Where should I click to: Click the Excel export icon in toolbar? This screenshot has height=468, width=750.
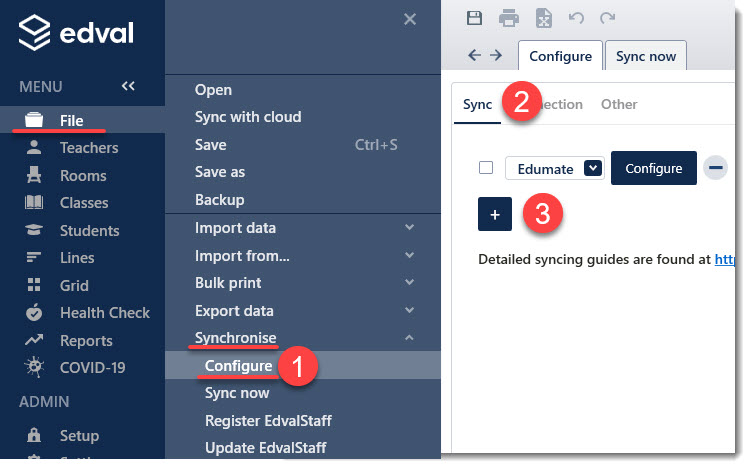pos(543,18)
